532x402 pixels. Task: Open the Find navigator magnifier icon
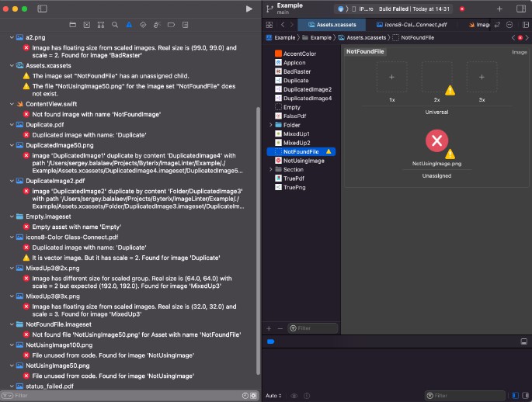click(x=116, y=25)
